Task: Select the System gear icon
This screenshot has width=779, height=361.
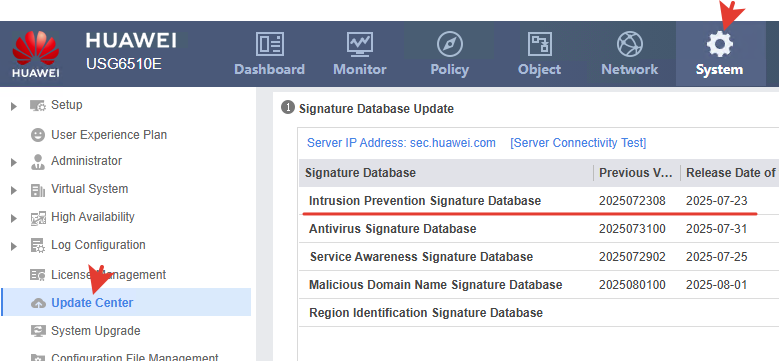Action: [719, 44]
